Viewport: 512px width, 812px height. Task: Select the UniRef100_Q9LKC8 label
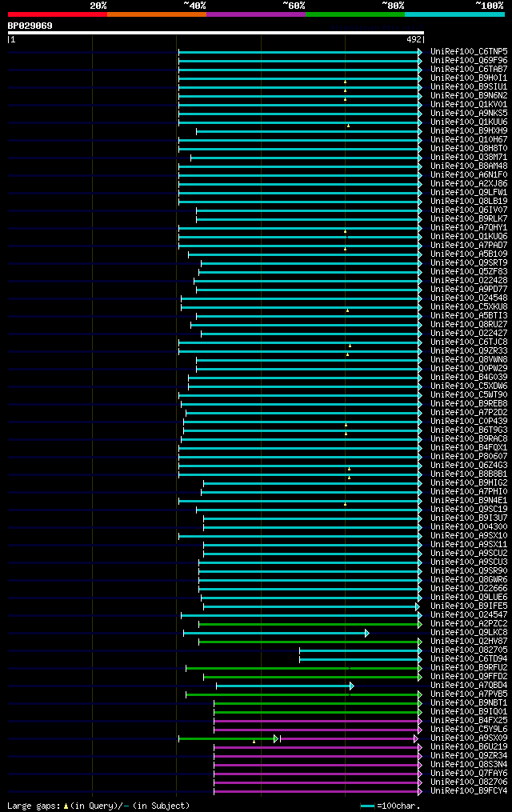(469, 633)
